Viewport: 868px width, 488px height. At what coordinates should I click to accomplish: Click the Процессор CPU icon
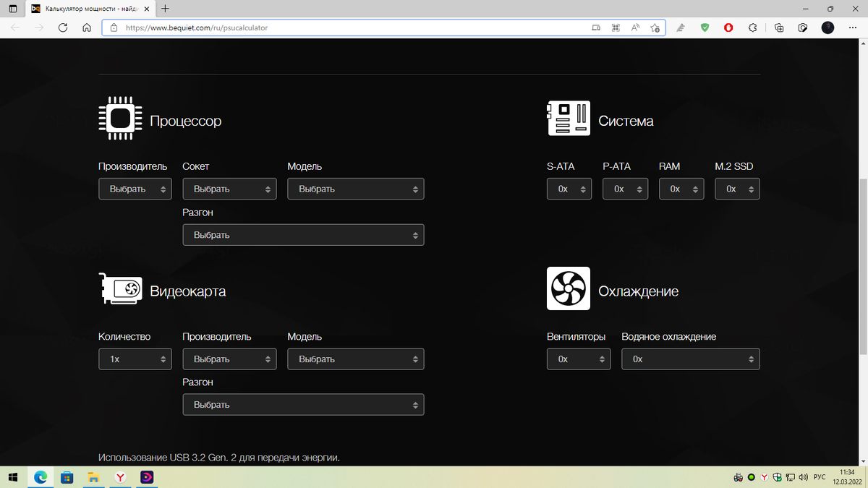pyautogui.click(x=119, y=119)
